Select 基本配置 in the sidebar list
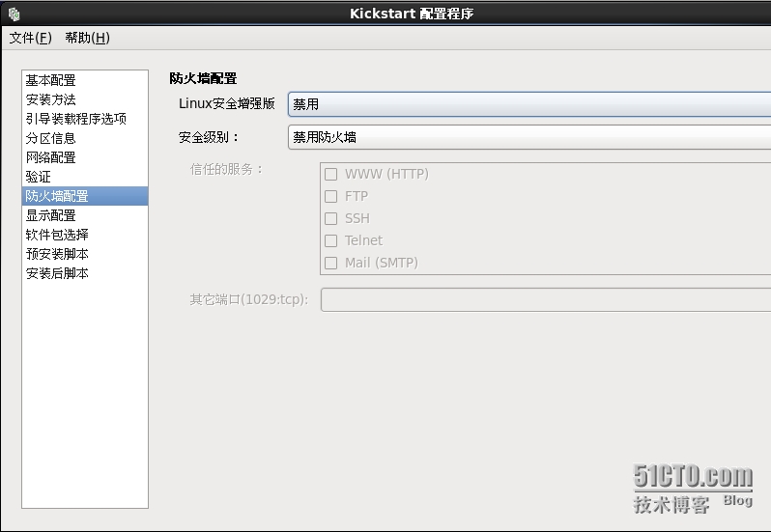Image resolution: width=771 pixels, height=532 pixels. pos(85,80)
